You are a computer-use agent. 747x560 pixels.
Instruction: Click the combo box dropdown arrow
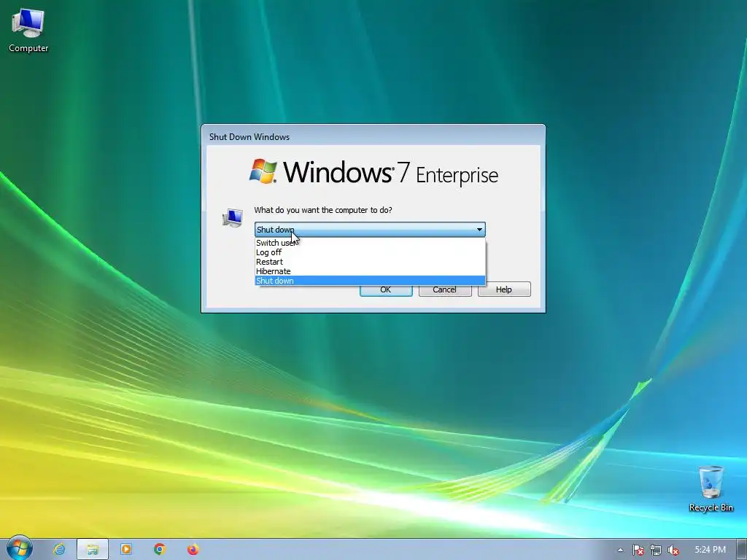479,230
